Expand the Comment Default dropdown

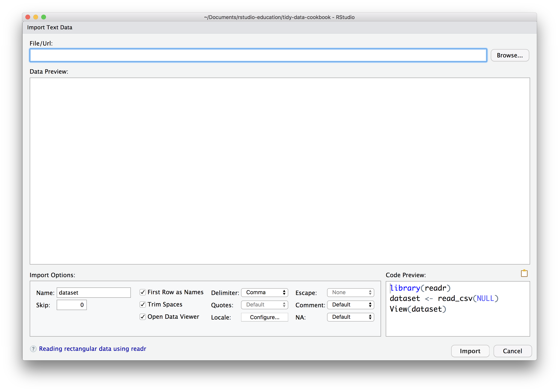click(x=351, y=305)
